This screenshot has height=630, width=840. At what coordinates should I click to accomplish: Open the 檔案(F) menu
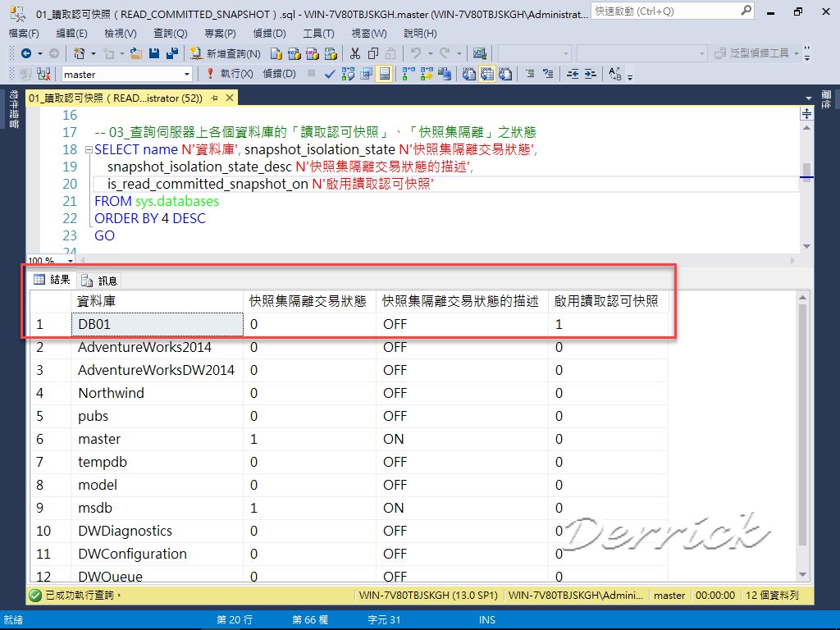tap(24, 33)
